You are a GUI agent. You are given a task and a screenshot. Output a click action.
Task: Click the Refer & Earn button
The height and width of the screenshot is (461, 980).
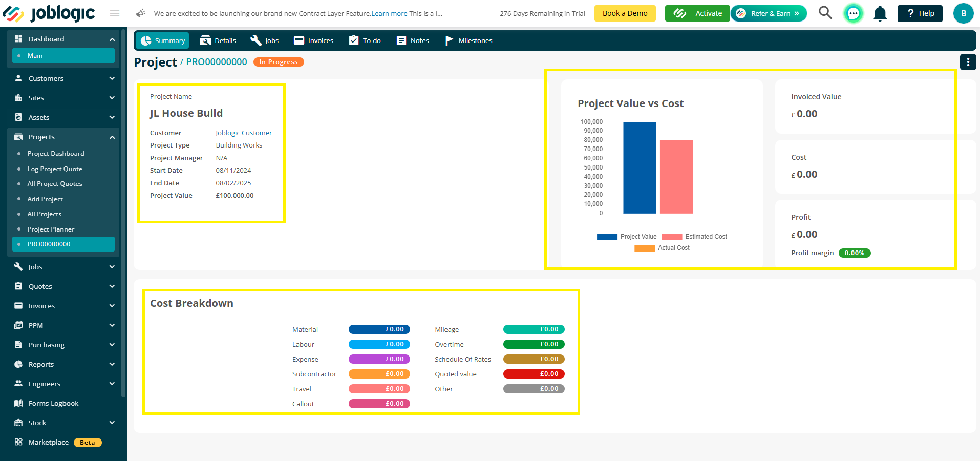tap(769, 13)
